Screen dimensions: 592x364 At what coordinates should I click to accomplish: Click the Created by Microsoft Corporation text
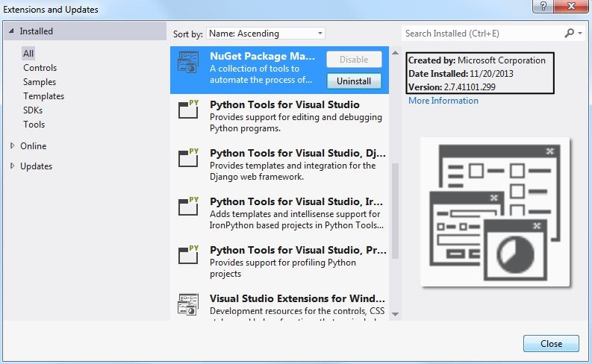pyautogui.click(x=477, y=60)
